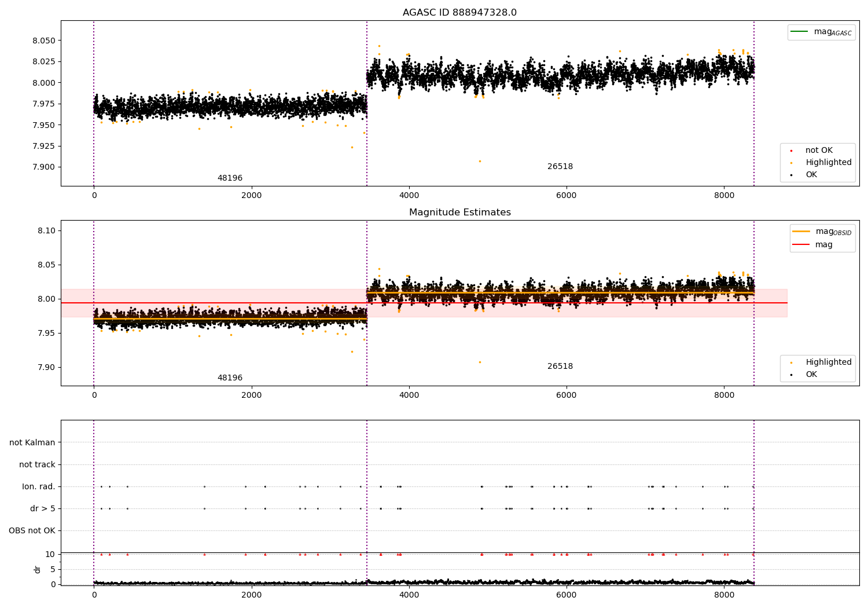
Task: Click the 8.050 y-axis tick label
Action: pyautogui.click(x=44, y=41)
